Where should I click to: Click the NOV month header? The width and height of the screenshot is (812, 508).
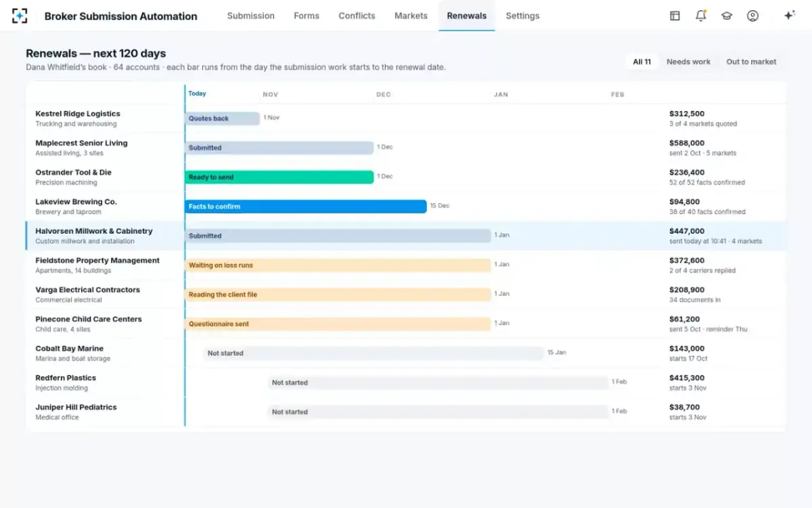271,95
